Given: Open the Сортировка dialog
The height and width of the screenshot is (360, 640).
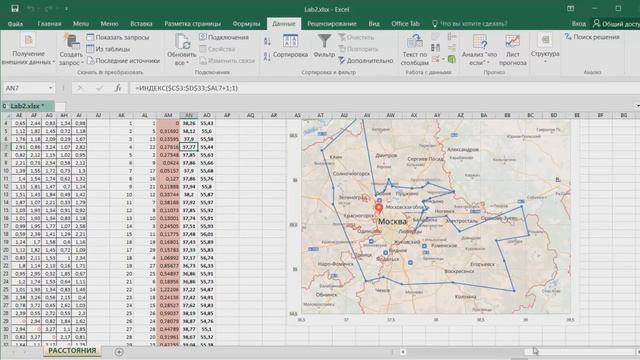Looking at the screenshot, I should point(290,47).
